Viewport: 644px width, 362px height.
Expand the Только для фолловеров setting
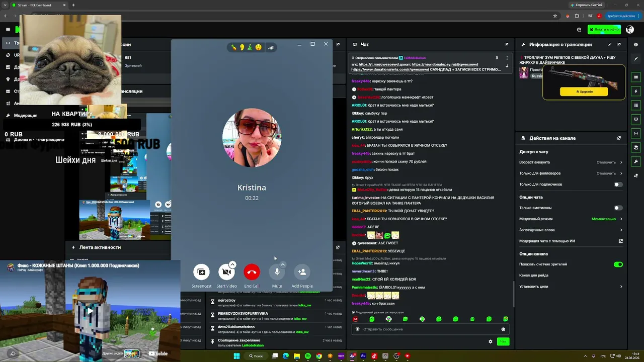coord(571,173)
